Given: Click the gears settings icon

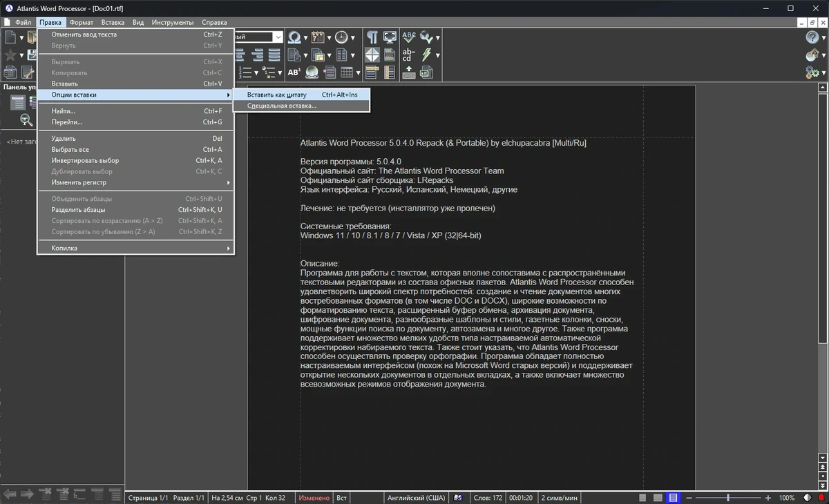Looking at the screenshot, I should (x=812, y=71).
